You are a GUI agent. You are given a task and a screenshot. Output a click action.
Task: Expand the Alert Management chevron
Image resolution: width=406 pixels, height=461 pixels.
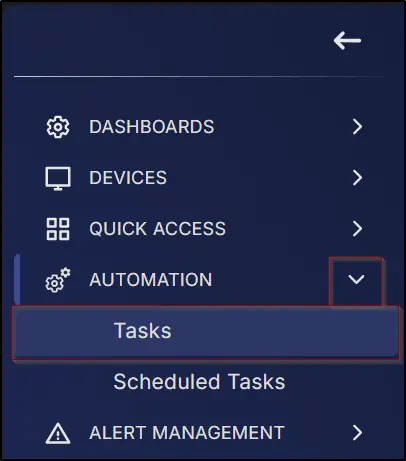(x=357, y=432)
